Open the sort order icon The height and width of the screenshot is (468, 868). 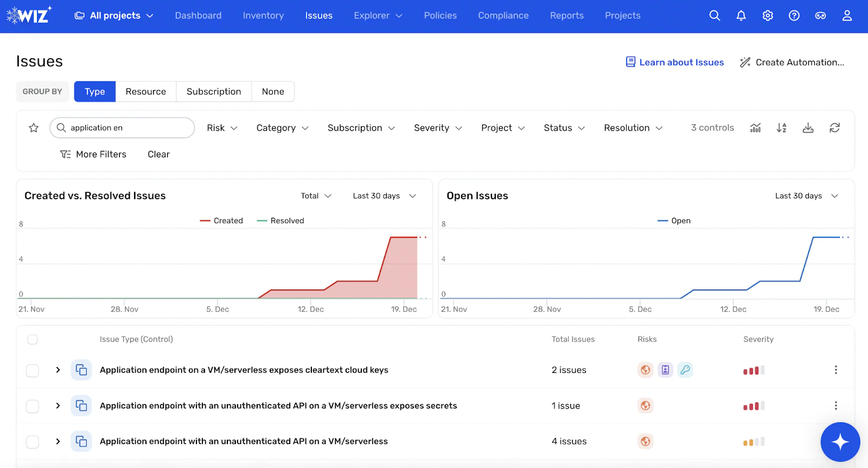pos(781,128)
